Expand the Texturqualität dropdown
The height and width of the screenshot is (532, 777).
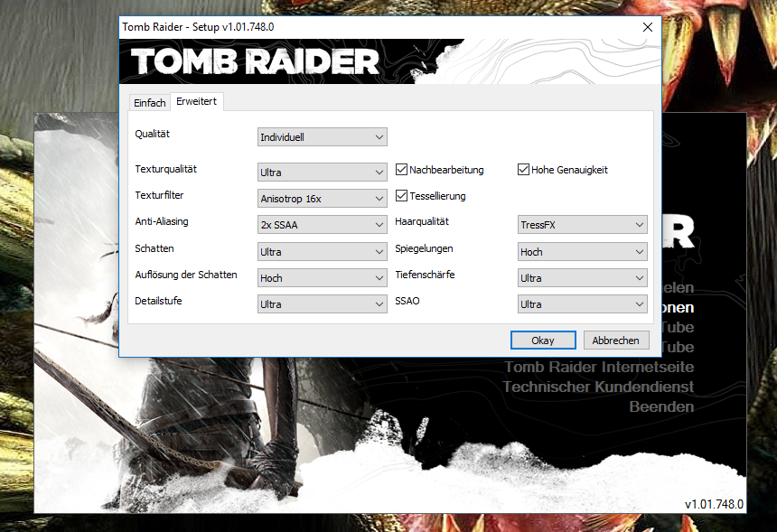click(x=323, y=173)
